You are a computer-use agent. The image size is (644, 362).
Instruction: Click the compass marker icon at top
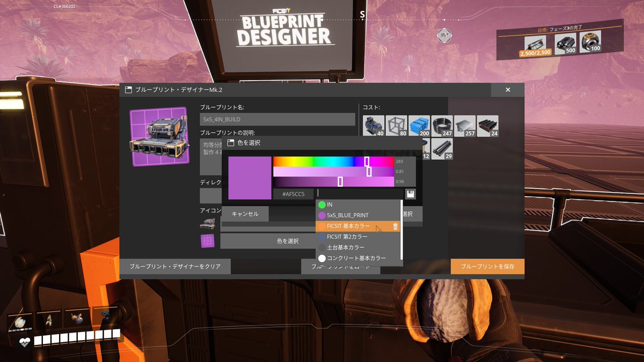coord(444,36)
